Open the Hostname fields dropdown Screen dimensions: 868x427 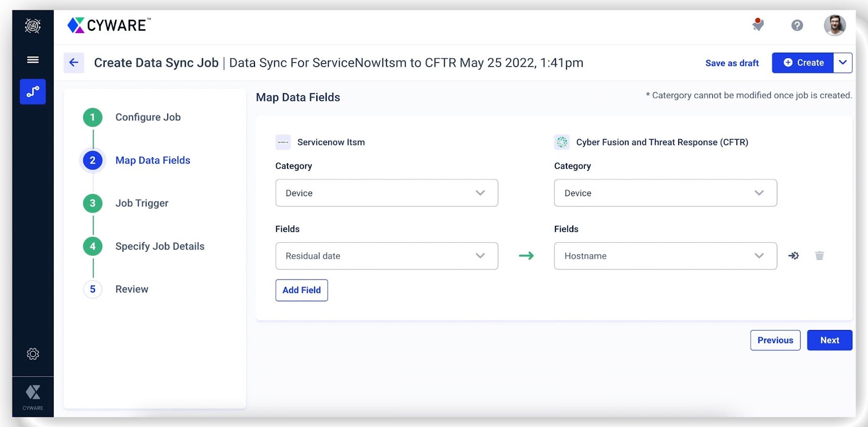point(665,256)
